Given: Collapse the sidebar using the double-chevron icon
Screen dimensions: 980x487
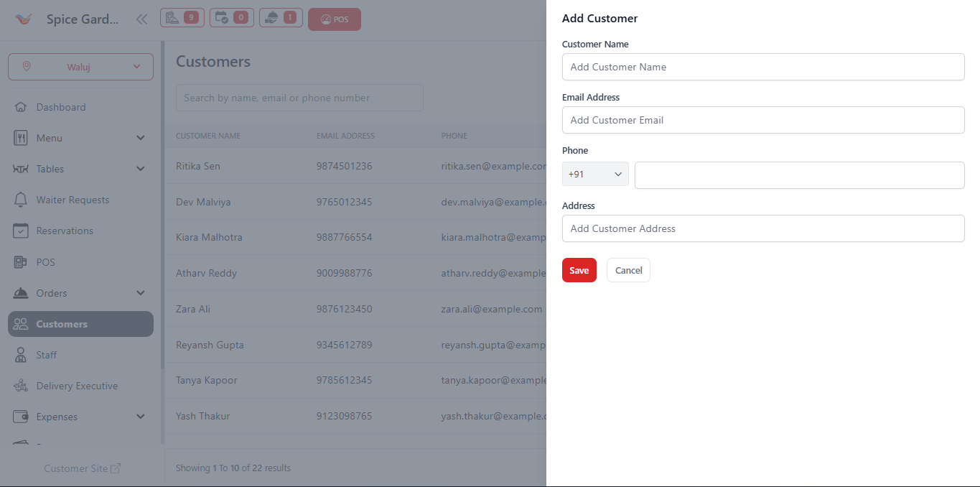Looking at the screenshot, I should tap(141, 19).
